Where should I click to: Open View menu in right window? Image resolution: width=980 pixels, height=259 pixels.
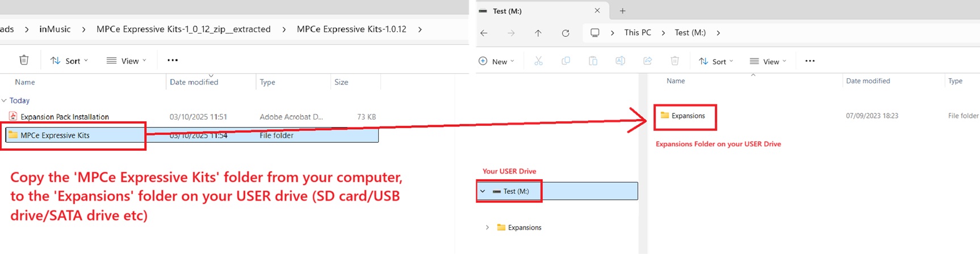[768, 61]
